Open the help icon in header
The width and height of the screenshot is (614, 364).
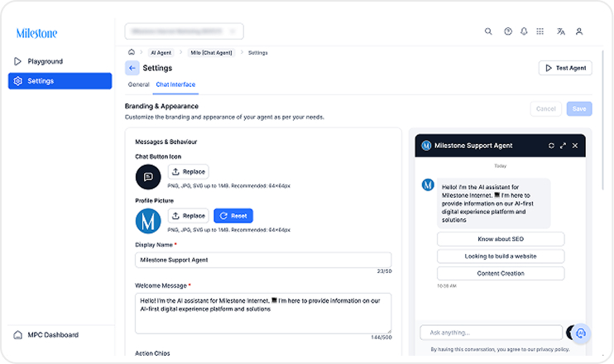tap(508, 31)
